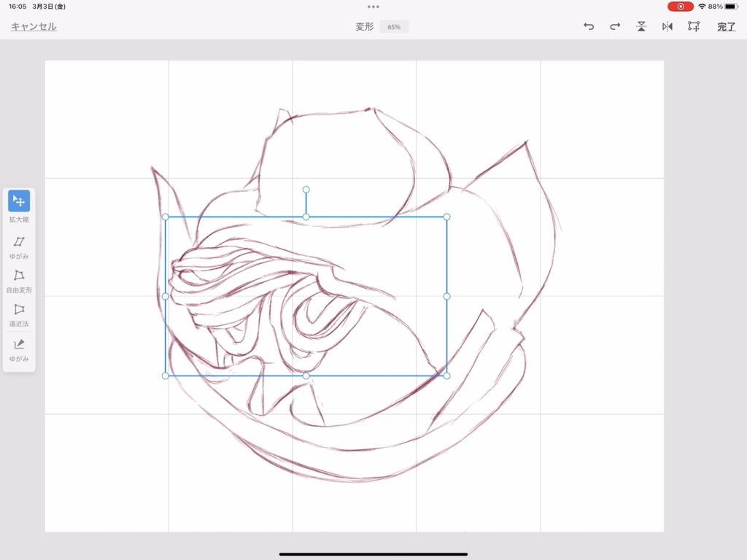Undo the last transform

coord(589,26)
